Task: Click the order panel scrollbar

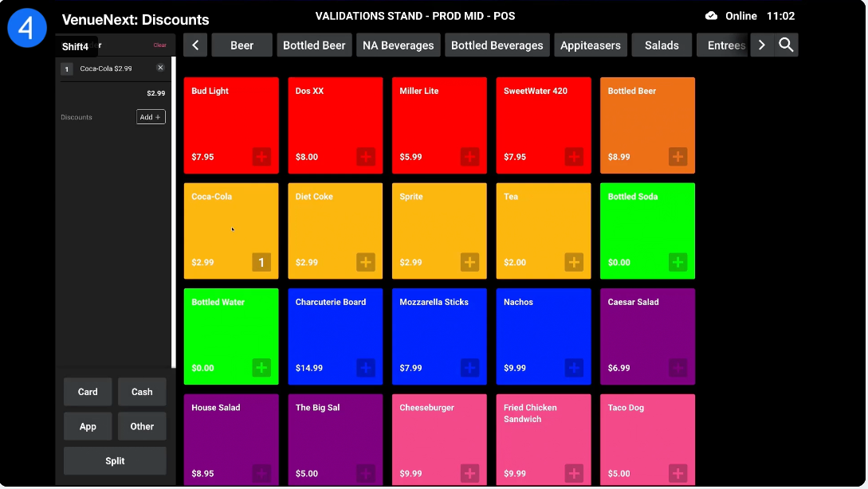Action: (173, 213)
